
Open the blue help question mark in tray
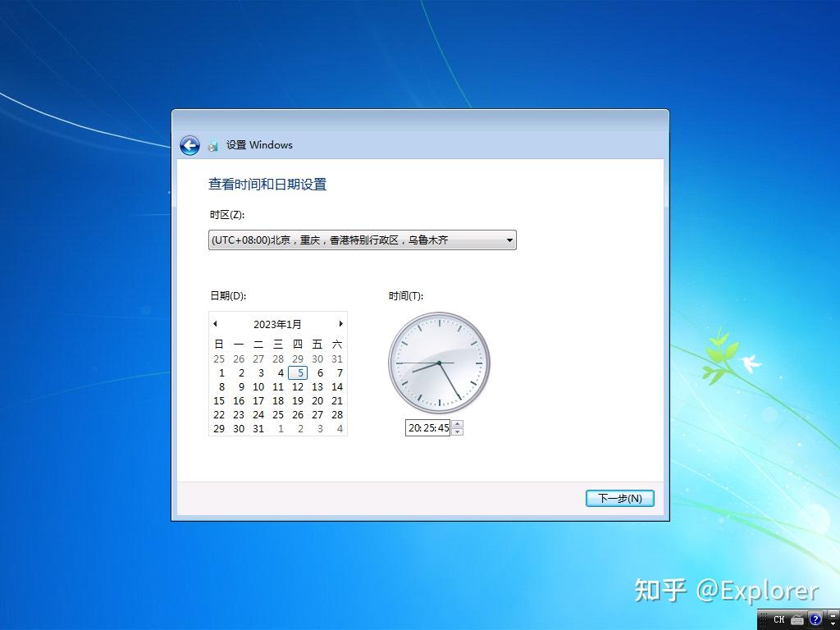pos(815,619)
